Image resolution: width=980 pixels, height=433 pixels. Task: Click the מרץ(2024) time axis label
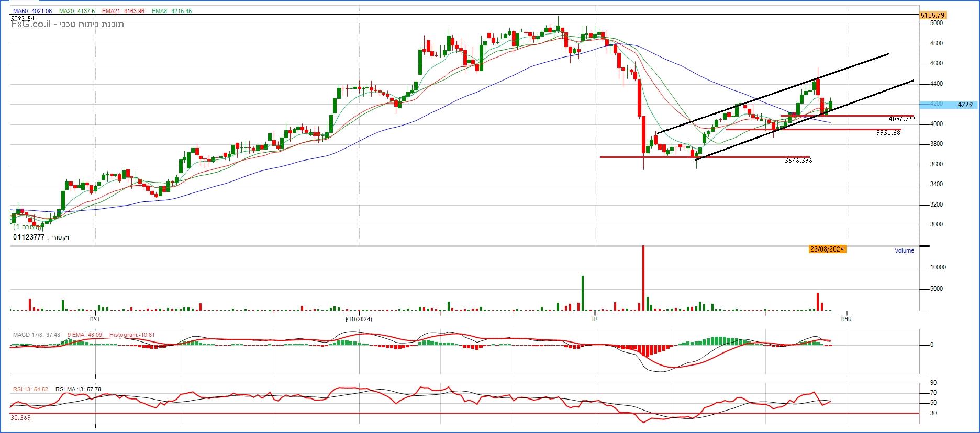(358, 319)
